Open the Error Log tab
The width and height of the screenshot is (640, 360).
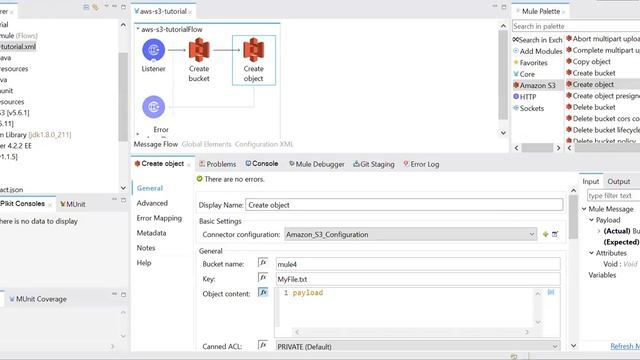pyautogui.click(x=421, y=164)
